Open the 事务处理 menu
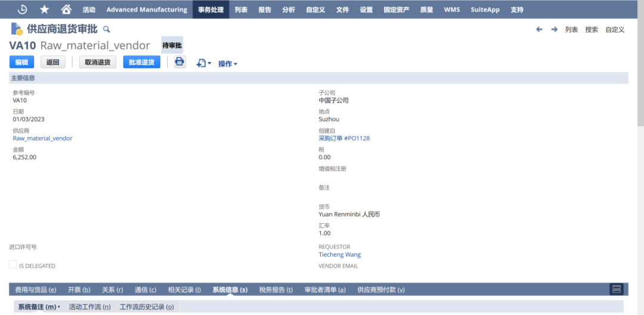 pos(210,10)
